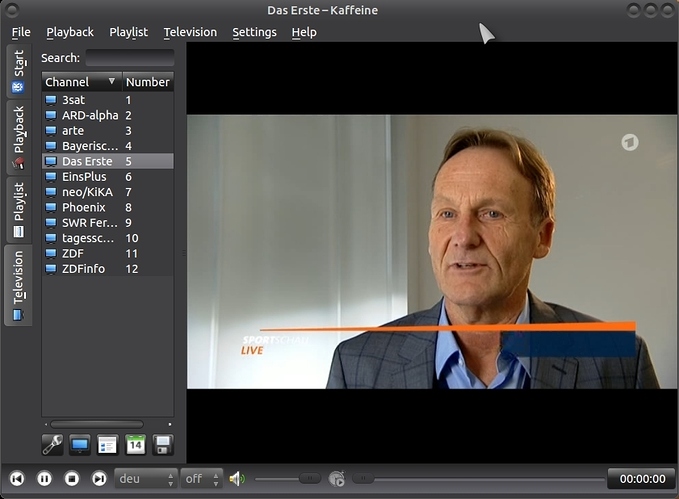Pause the playback
This screenshot has height=499, width=679.
pos(44,479)
